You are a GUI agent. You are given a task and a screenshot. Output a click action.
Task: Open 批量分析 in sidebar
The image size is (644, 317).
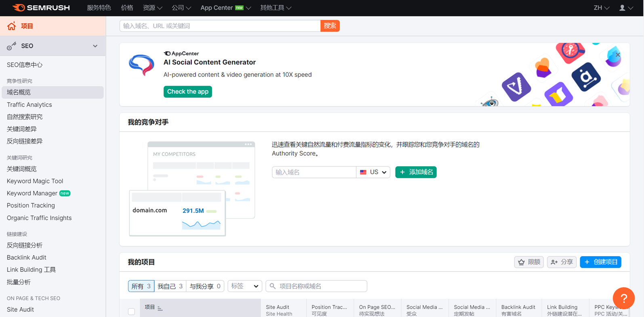point(19,282)
